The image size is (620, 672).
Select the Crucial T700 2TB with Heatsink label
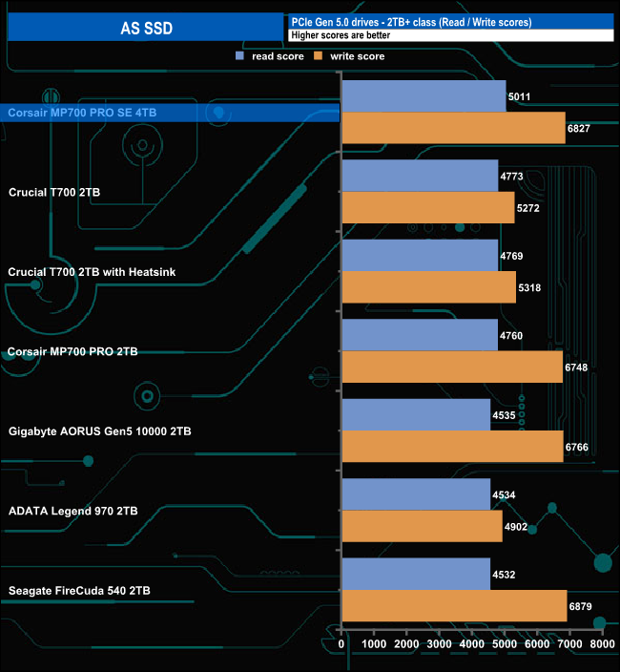tap(93, 272)
